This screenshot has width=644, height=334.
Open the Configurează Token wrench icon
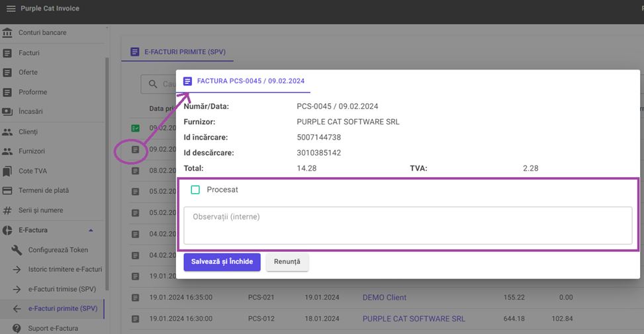(17, 250)
